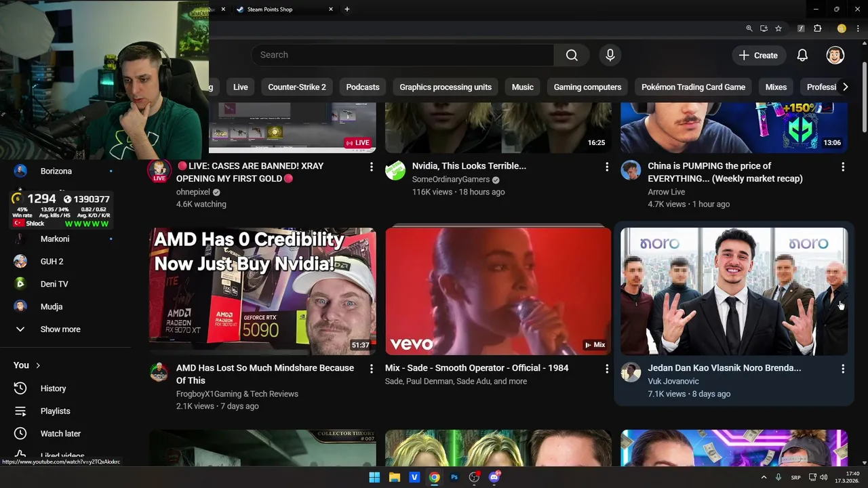
Task: Open options for Jedan Dan Kao Vlasnik video
Action: coord(843,369)
